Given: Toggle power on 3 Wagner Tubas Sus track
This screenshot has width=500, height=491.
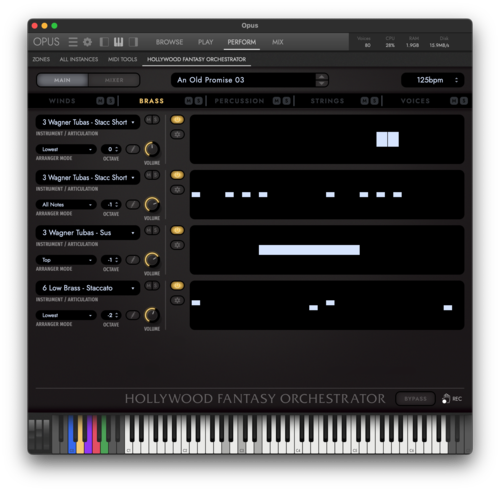Looking at the screenshot, I should [x=177, y=230].
